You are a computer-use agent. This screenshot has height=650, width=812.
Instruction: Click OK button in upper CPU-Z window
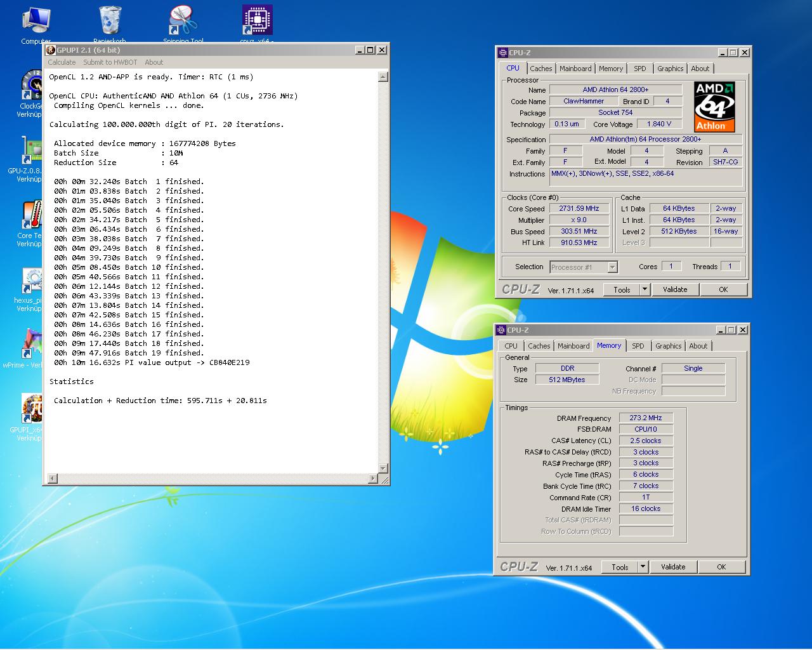(723, 289)
